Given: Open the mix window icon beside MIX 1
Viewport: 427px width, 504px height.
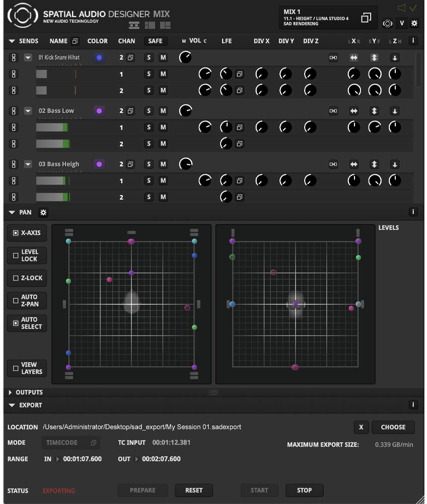Looking at the screenshot, I should (366, 18).
